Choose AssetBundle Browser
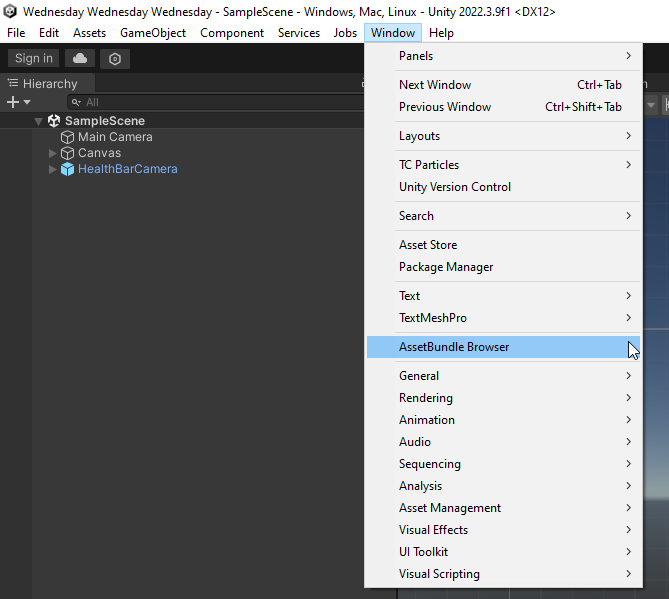 click(504, 347)
